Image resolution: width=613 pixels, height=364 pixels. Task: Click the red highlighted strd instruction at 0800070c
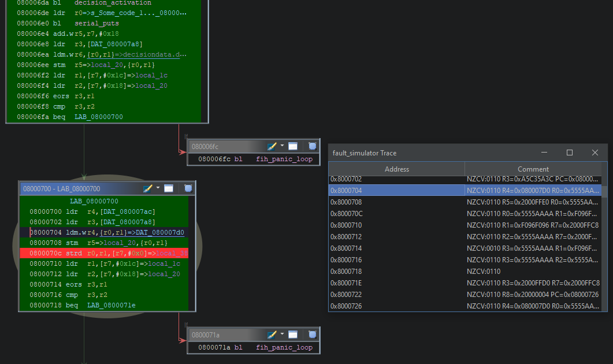[x=104, y=253]
